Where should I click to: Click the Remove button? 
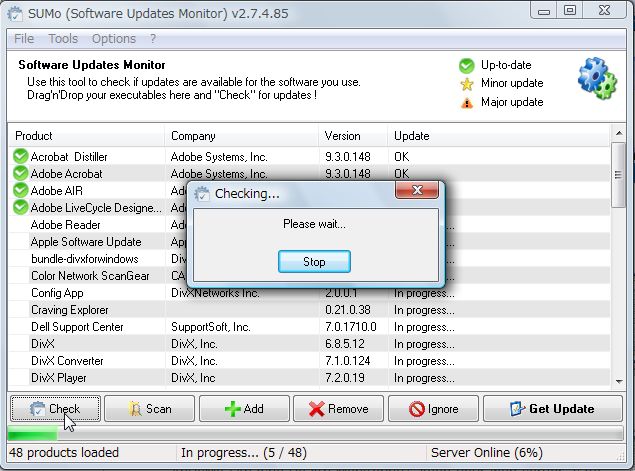(339, 409)
